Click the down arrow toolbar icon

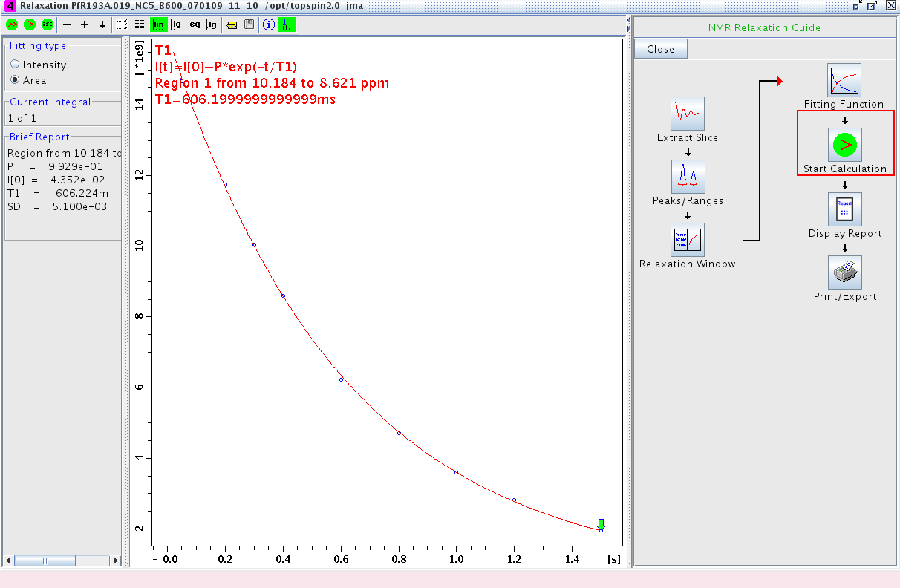pyautogui.click(x=102, y=24)
